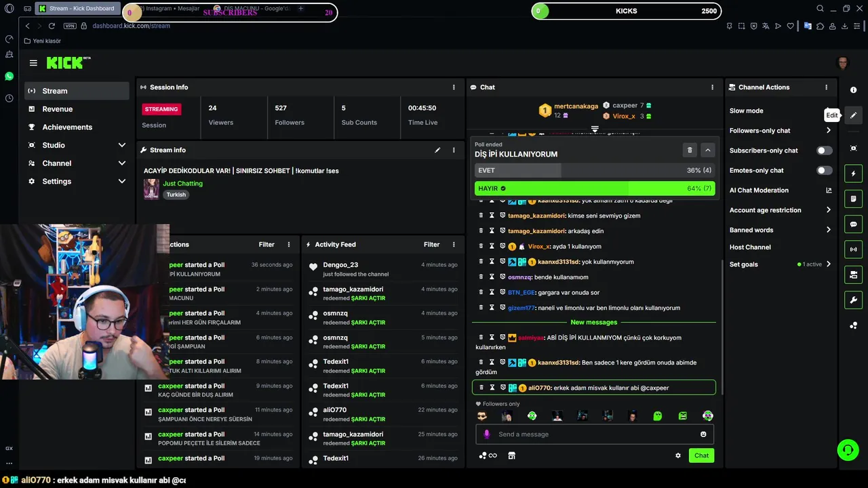The image size is (868, 488).
Task: Click the purple microphone icon in chat input
Action: point(486,434)
